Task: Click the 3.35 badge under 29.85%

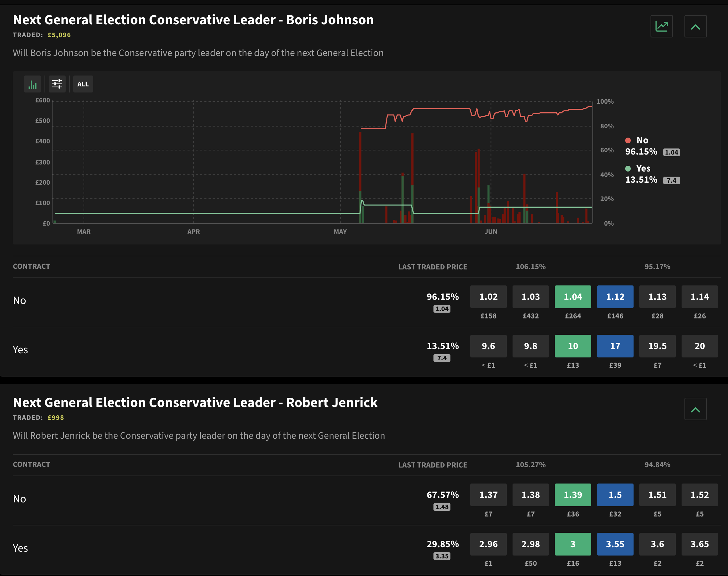Action: 442,556
